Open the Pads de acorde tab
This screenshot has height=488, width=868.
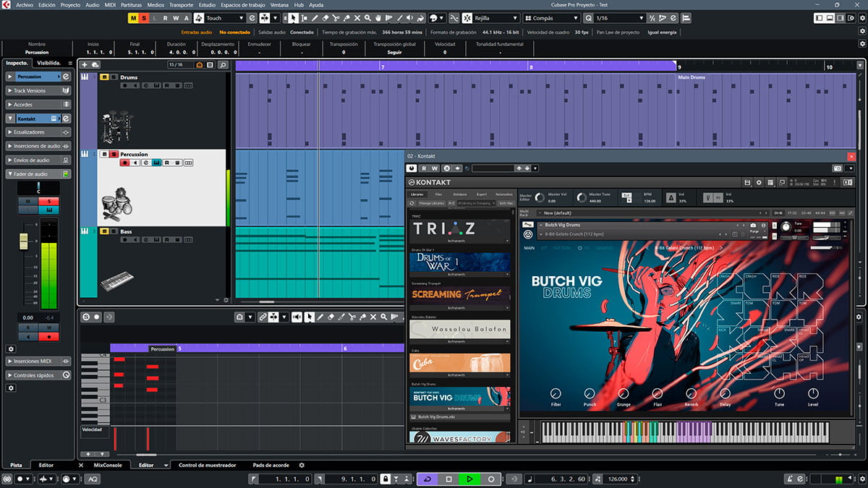(x=271, y=465)
